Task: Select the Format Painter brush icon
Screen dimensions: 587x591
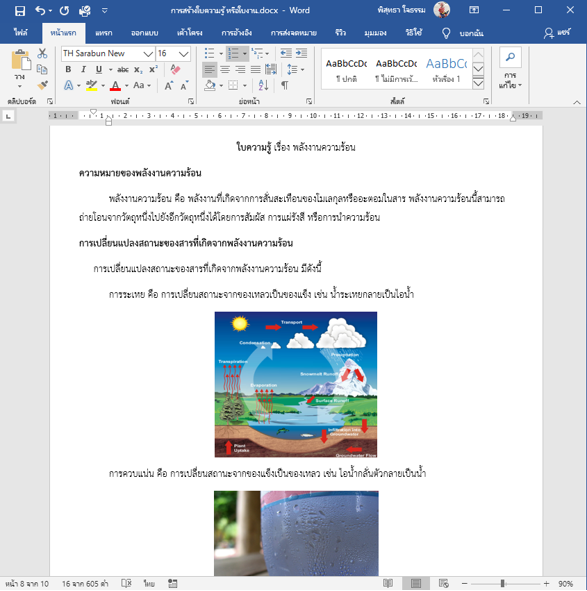Action: pos(43,85)
